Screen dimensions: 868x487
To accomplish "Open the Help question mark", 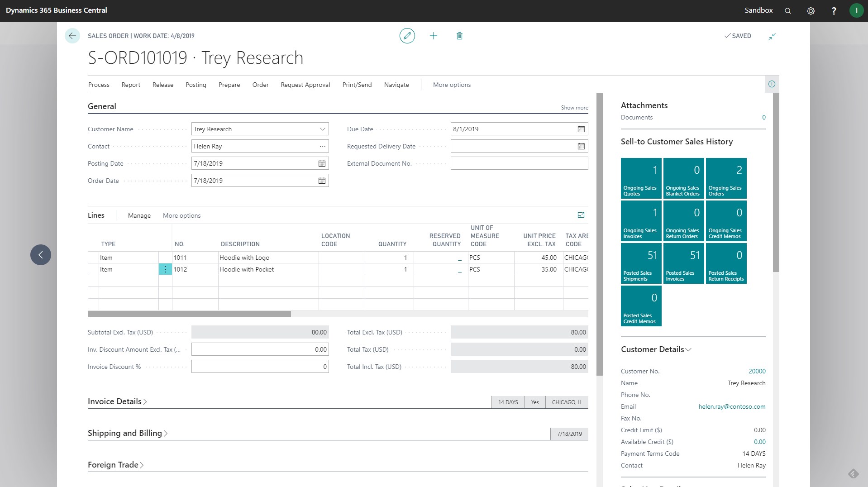I will pos(834,10).
